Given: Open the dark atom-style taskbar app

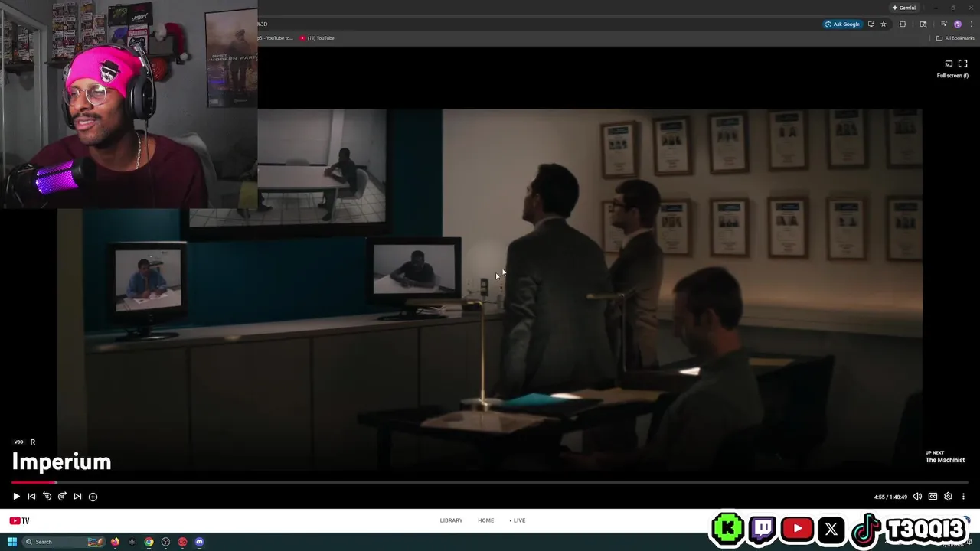Looking at the screenshot, I should [132, 542].
